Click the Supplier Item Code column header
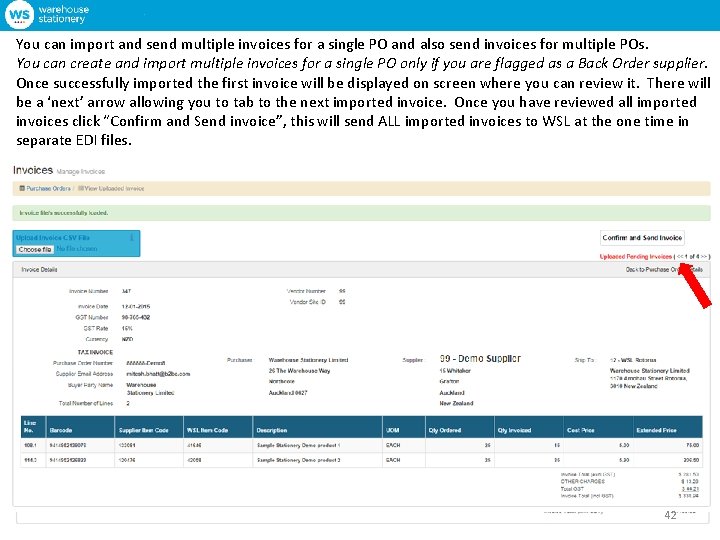720x540 pixels. click(x=149, y=427)
